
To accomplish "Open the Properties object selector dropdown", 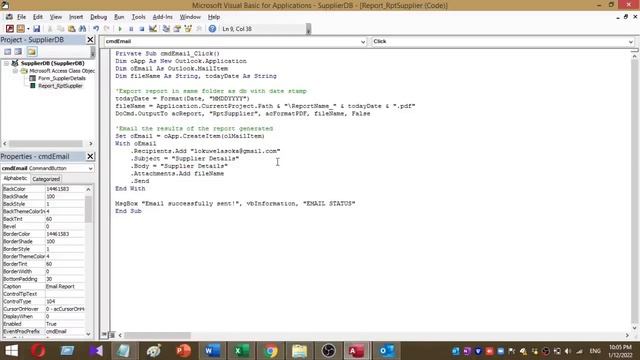I will coord(90,168).
